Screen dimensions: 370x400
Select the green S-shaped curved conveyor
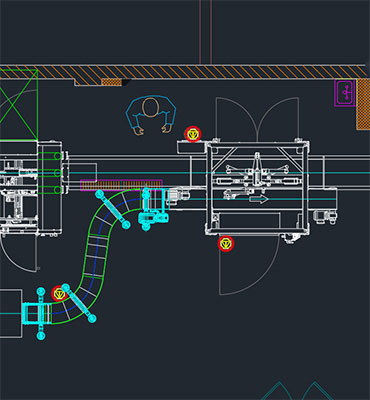pos(95,257)
